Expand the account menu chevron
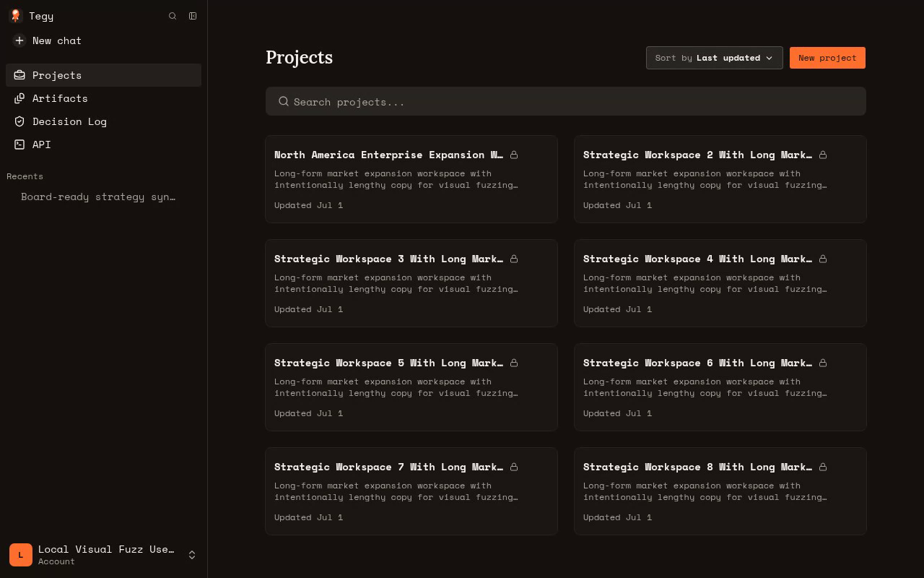Image resolution: width=924 pixels, height=578 pixels. coord(192,555)
